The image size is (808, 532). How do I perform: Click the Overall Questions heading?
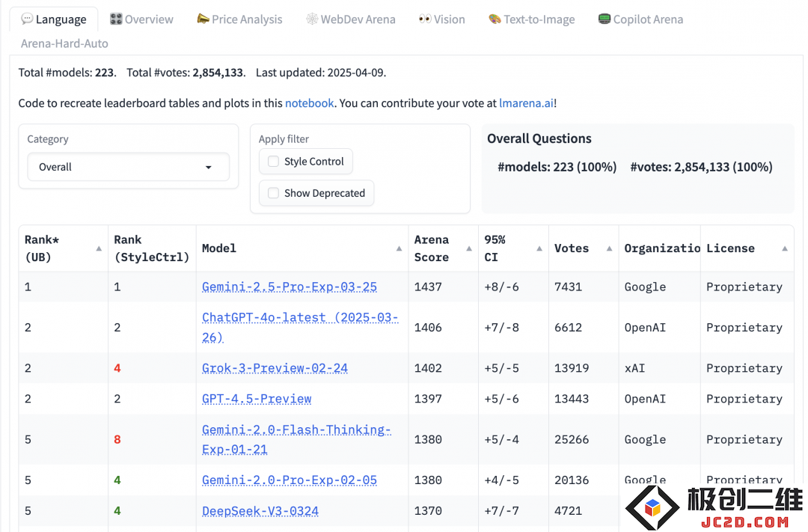[539, 138]
